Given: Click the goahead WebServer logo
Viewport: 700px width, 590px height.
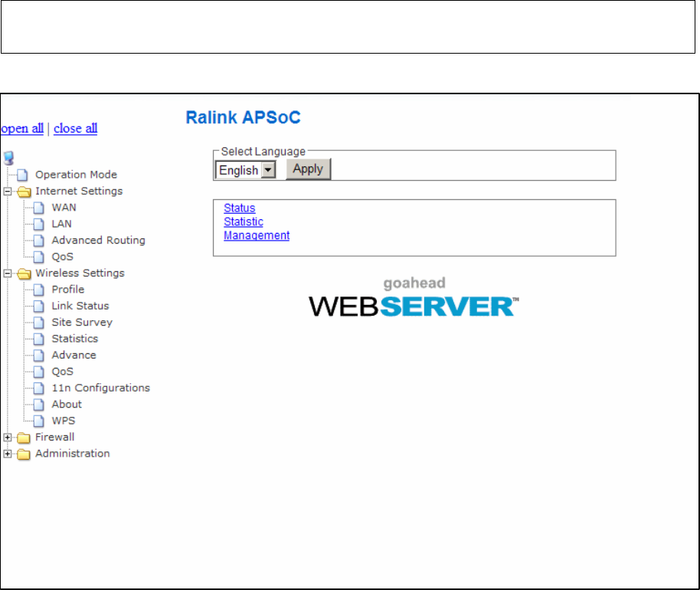Looking at the screenshot, I should tap(414, 297).
